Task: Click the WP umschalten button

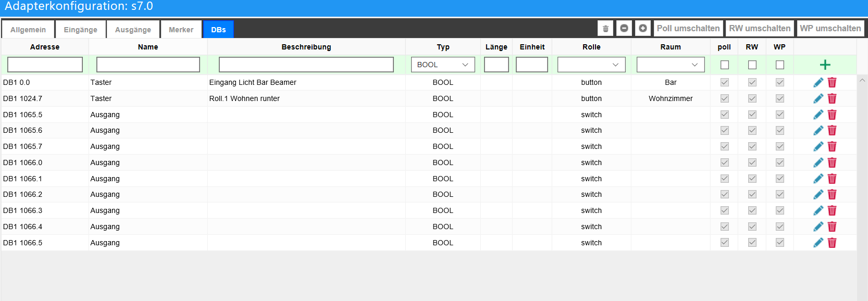Action: pos(830,28)
